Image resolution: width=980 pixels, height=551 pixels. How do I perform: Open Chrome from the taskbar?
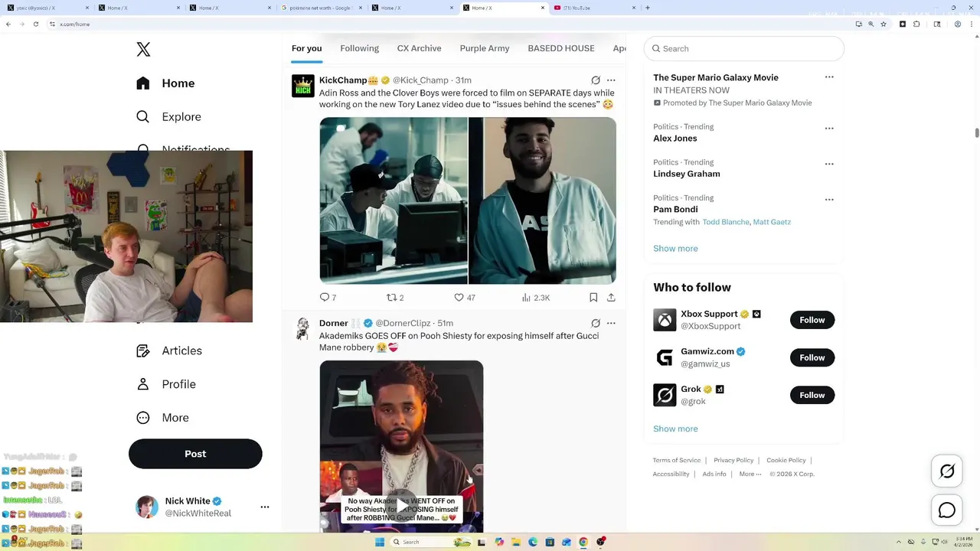click(583, 542)
